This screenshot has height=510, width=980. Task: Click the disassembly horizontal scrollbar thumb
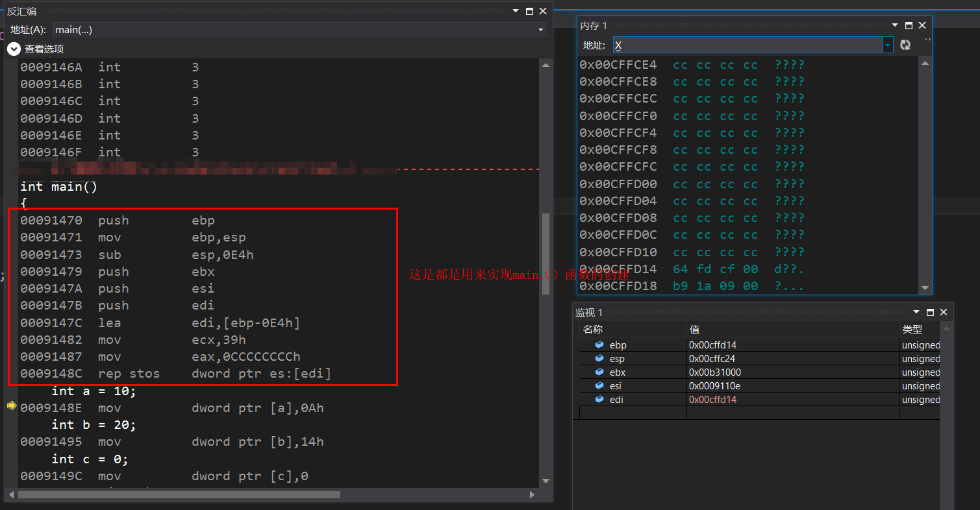coord(179,494)
